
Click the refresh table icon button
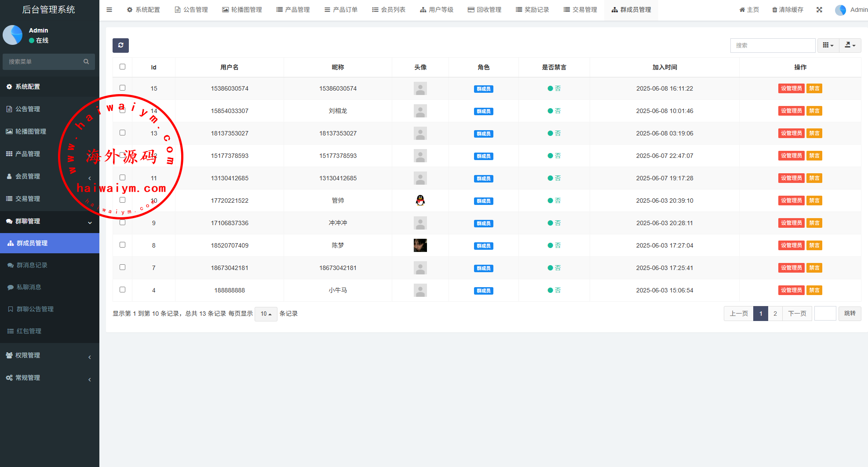tap(120, 45)
